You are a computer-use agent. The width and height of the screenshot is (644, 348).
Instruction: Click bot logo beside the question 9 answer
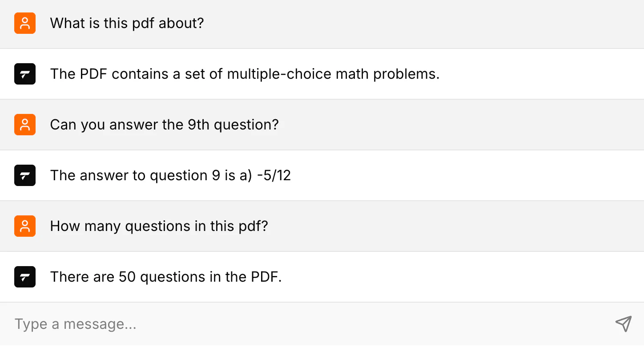click(x=25, y=175)
